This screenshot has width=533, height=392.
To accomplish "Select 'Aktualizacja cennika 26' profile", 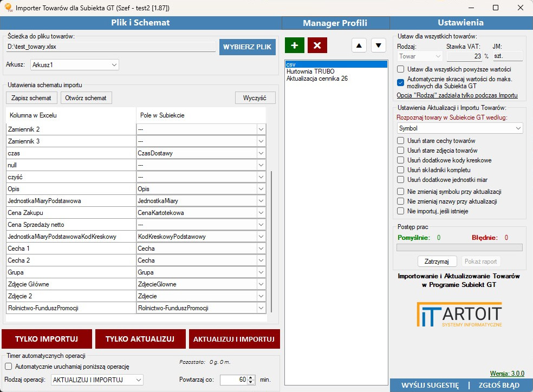I will pyautogui.click(x=317, y=79).
